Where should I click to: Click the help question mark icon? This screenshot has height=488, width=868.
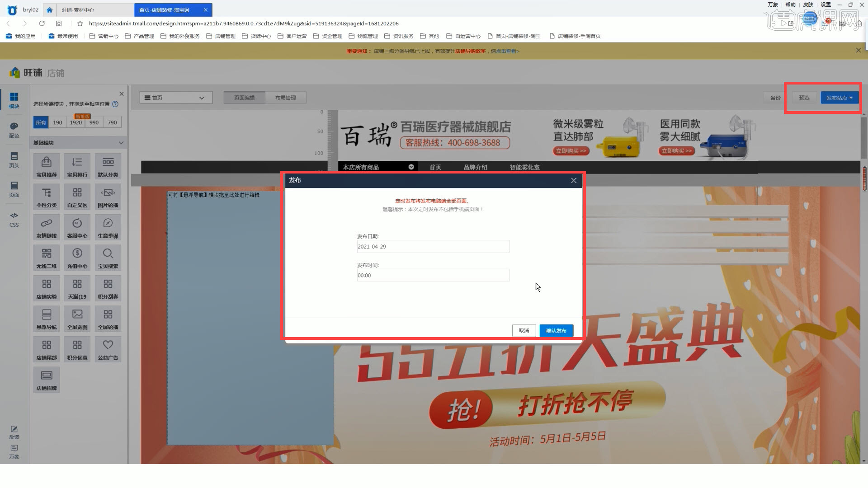tap(115, 104)
